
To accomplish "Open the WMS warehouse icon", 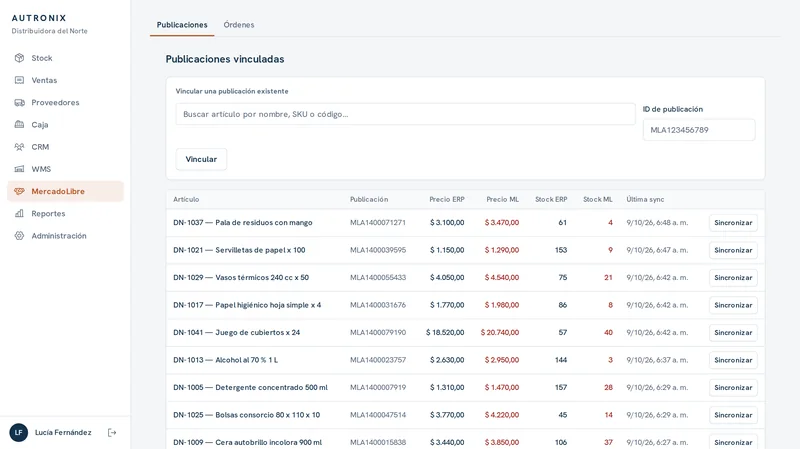I will coord(19,169).
